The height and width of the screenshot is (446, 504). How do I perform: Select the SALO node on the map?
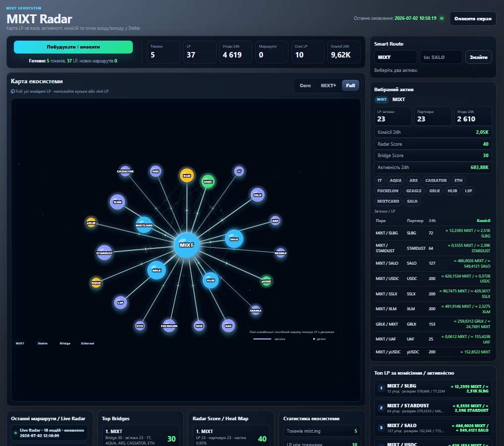[234, 239]
